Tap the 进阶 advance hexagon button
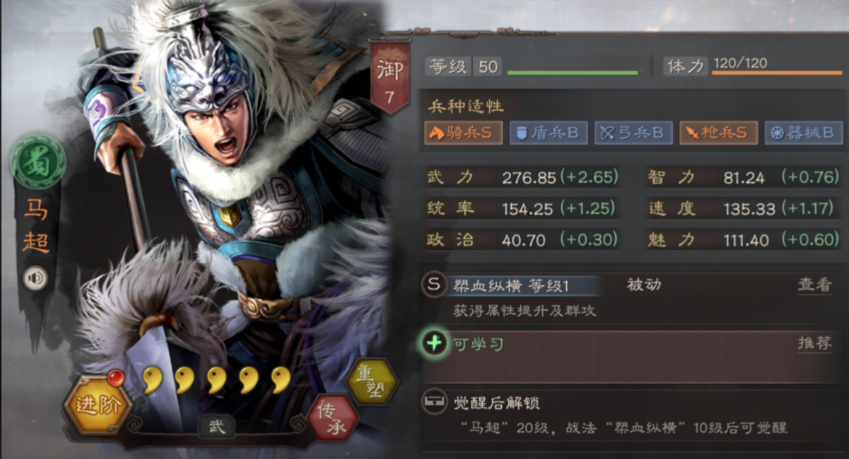Image resolution: width=849 pixels, height=459 pixels. tap(97, 405)
